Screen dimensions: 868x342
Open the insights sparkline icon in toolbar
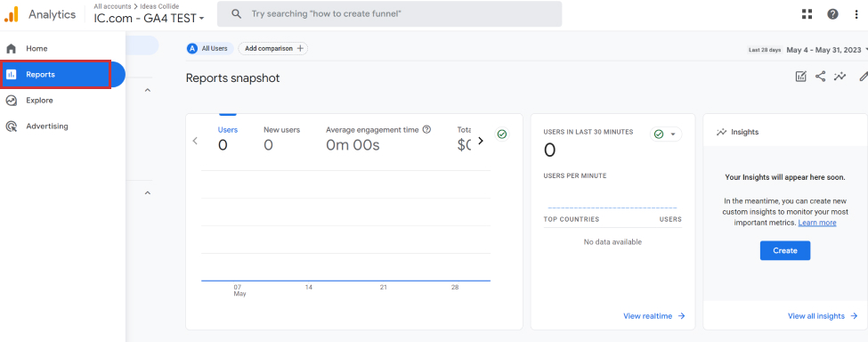coord(840,77)
